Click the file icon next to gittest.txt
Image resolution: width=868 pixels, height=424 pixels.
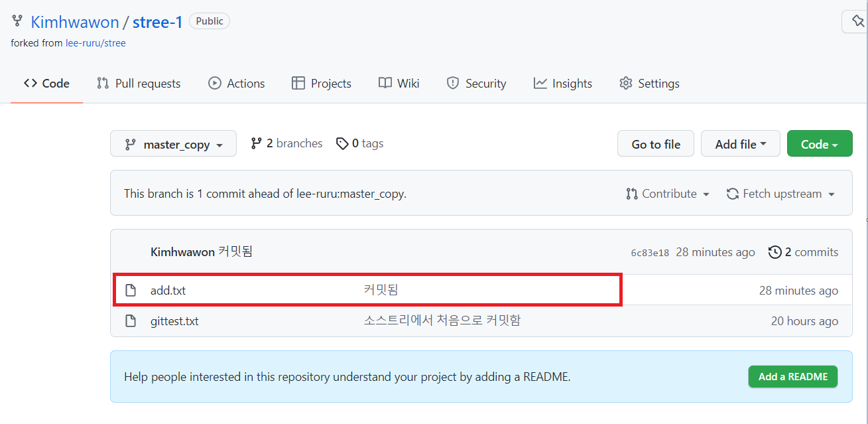(x=131, y=321)
